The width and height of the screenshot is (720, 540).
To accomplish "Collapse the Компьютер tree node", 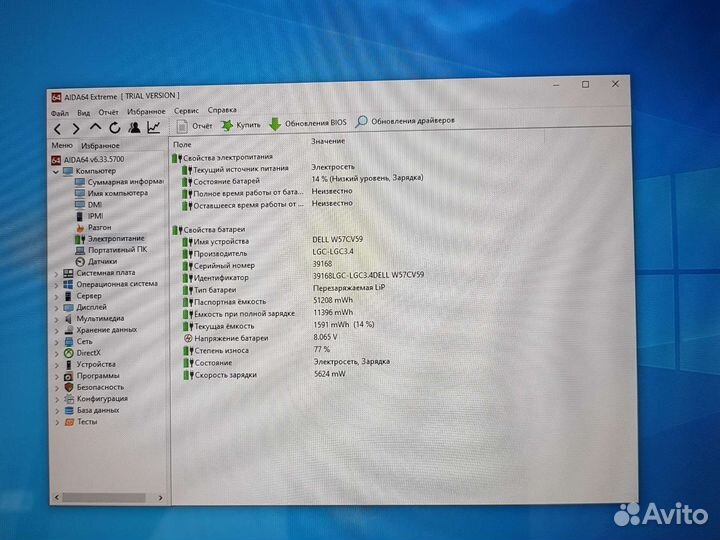I will click(x=56, y=172).
